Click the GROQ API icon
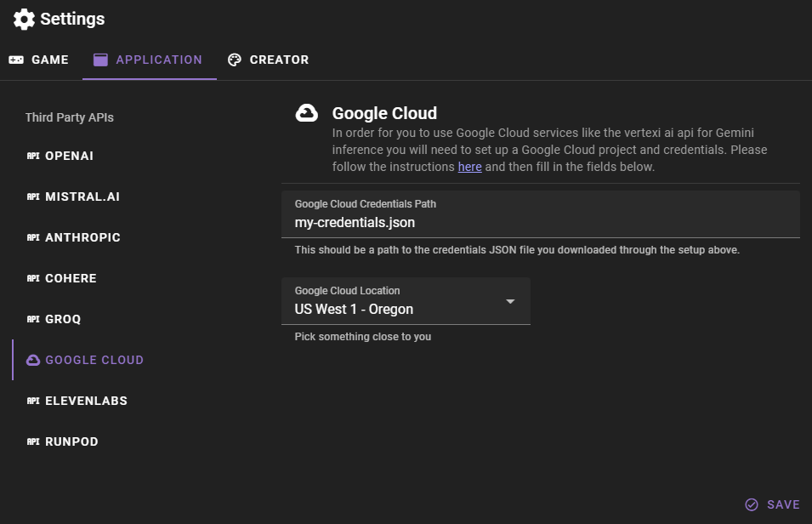The width and height of the screenshot is (812, 524). point(33,318)
